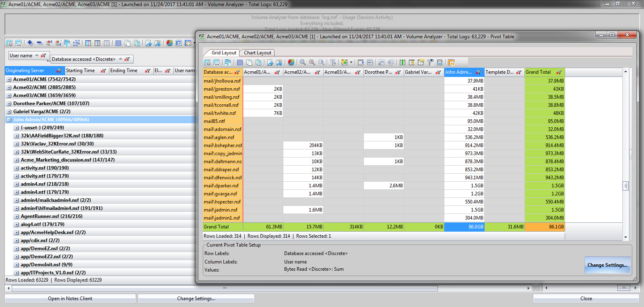Click the main window horizontal scrollbar
Image resolution: width=644 pixels, height=307 pixels.
[x=225, y=288]
